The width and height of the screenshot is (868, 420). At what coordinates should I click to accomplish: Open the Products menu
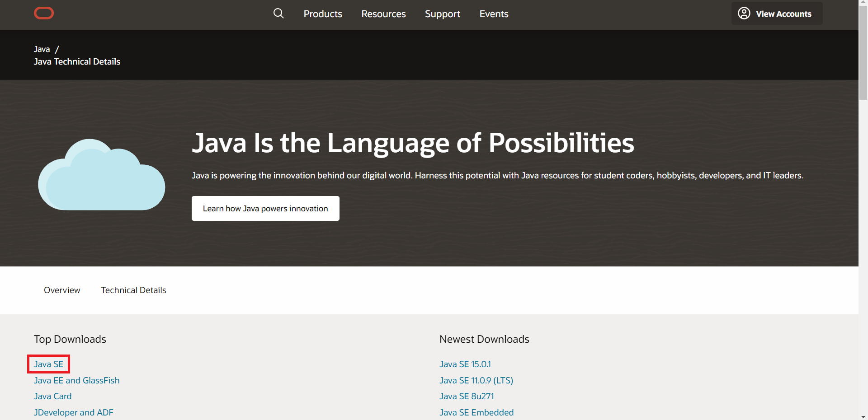323,14
